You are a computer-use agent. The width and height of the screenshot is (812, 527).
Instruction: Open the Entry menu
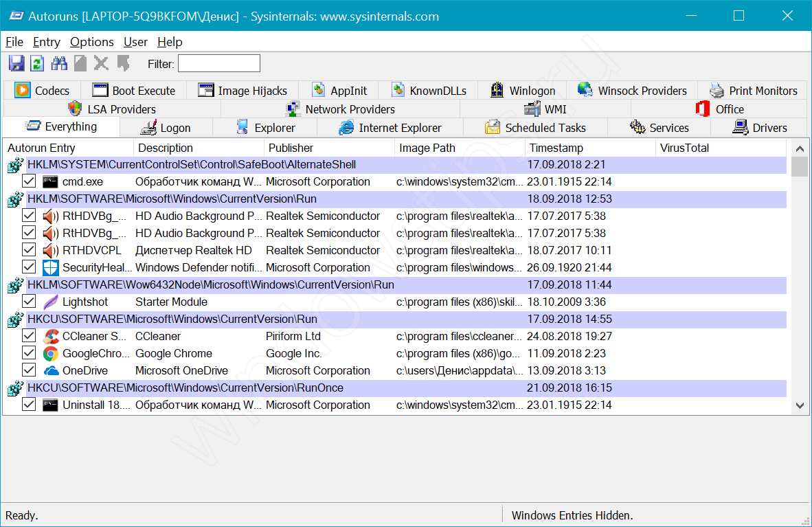(47, 42)
